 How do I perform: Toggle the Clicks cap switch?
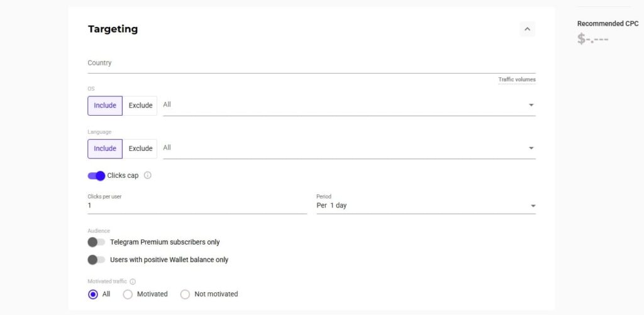click(96, 176)
